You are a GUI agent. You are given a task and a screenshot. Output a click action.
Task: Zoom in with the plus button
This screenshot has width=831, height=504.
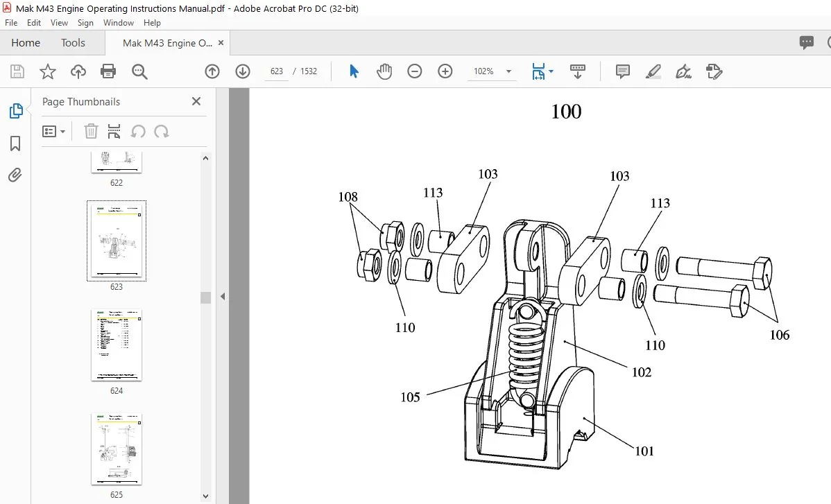coord(445,71)
